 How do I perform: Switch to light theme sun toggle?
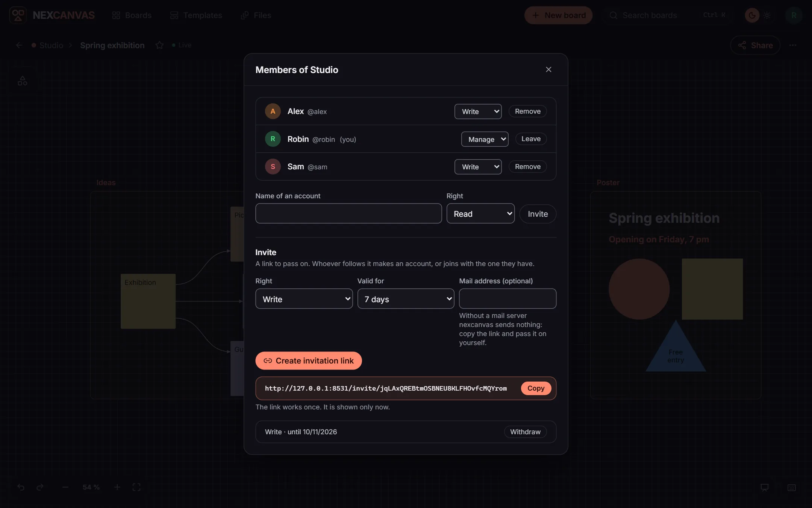(767, 15)
